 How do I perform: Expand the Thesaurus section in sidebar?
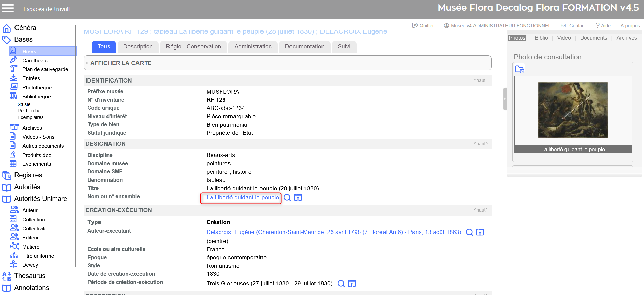coord(30,276)
